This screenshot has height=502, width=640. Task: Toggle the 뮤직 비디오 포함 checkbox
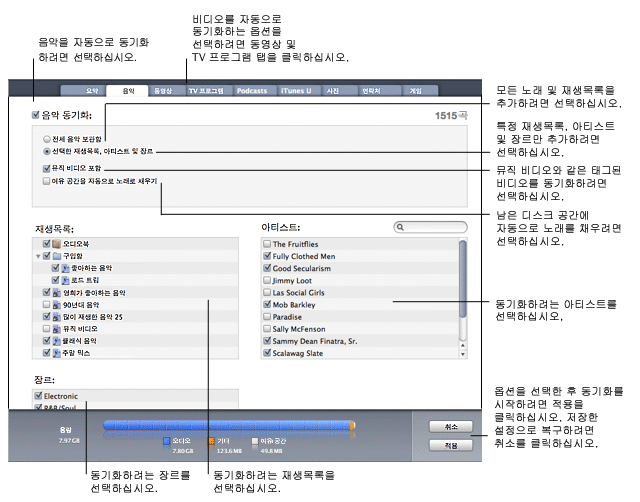coord(47,168)
